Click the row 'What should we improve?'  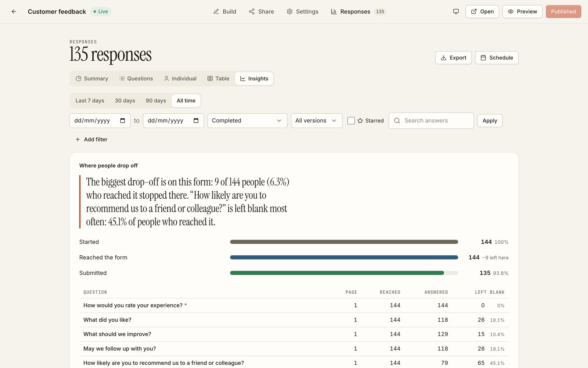(x=294, y=335)
